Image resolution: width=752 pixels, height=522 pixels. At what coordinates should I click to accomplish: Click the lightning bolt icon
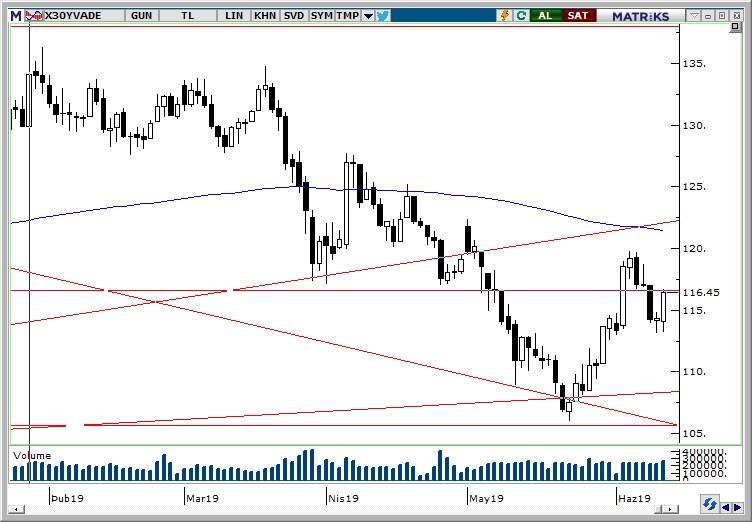tap(505, 16)
